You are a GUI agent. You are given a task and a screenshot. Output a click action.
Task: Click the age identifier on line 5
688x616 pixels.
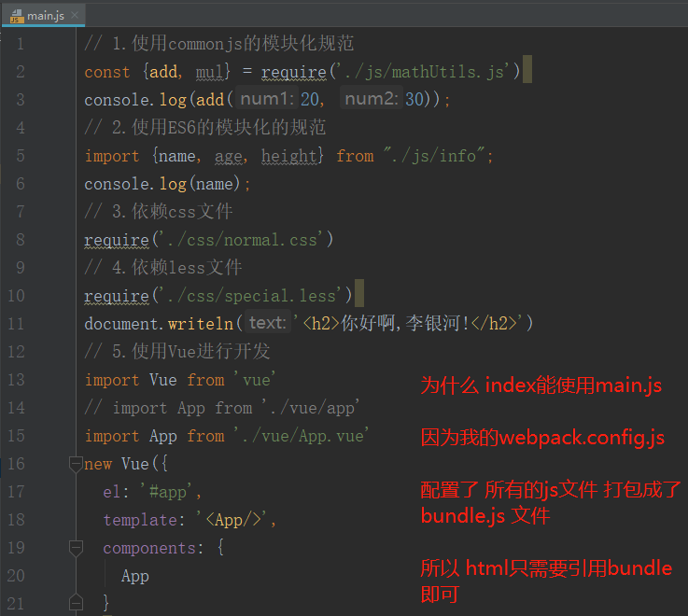pyautogui.click(x=228, y=156)
